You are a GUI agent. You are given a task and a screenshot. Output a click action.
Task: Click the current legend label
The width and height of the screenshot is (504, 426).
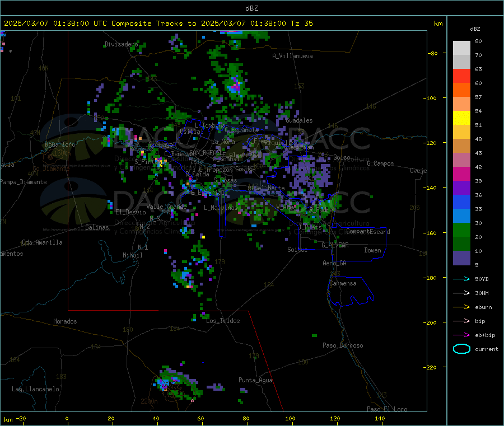coord(487,349)
